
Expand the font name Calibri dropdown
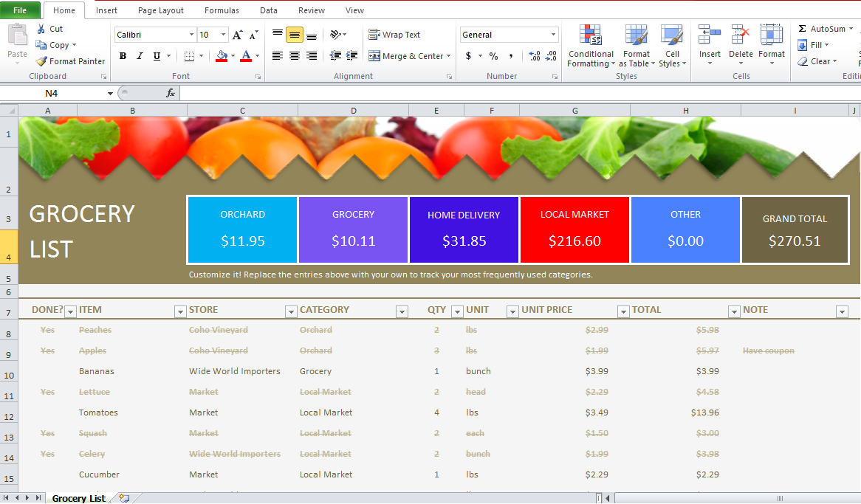click(x=191, y=35)
